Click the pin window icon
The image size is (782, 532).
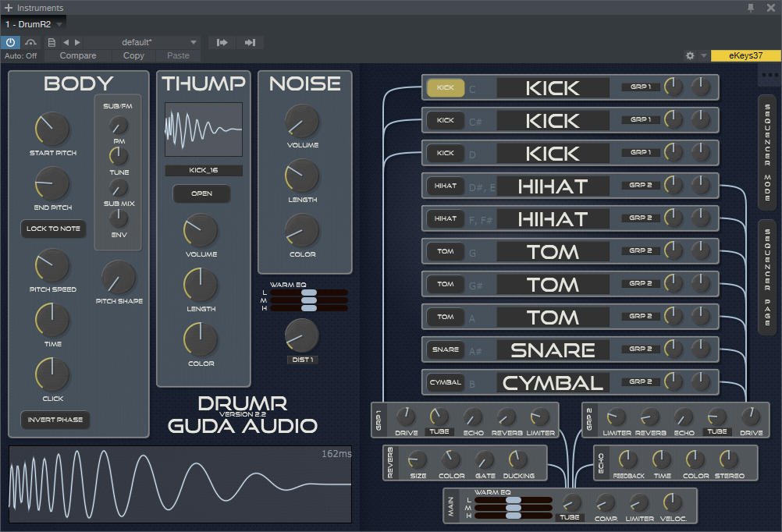(x=751, y=8)
